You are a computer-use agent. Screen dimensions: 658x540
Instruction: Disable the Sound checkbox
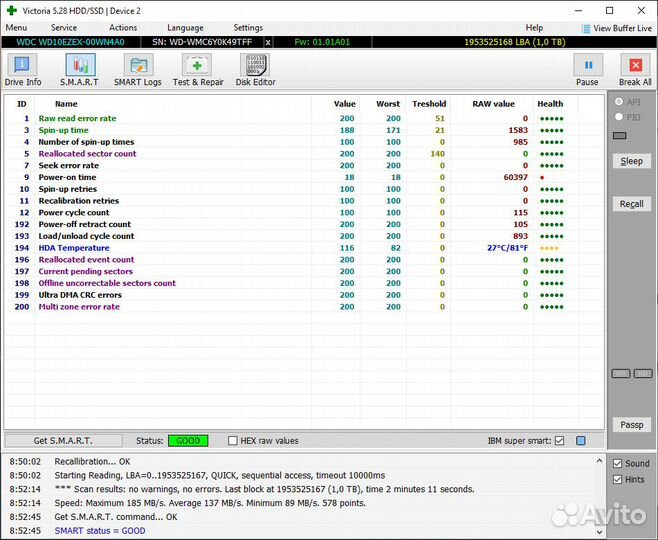tap(617, 464)
